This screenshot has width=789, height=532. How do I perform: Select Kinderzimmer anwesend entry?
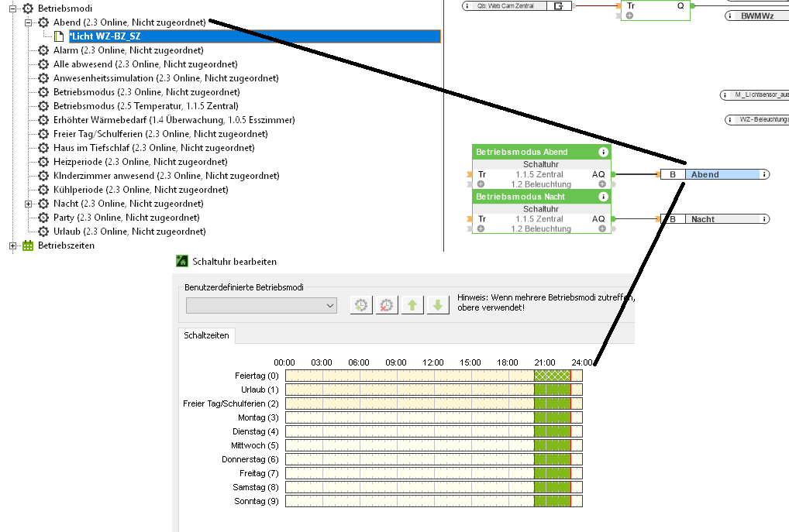coord(167,176)
